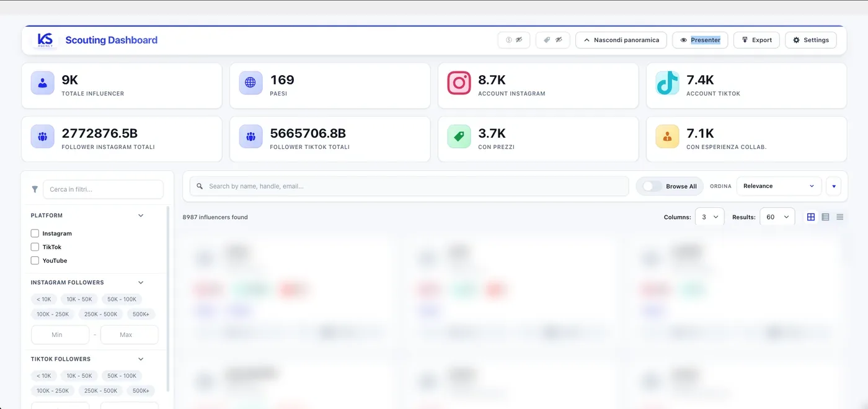Screen dimensions: 868x409
Task: Click the Settings gear icon
Action: [797, 40]
